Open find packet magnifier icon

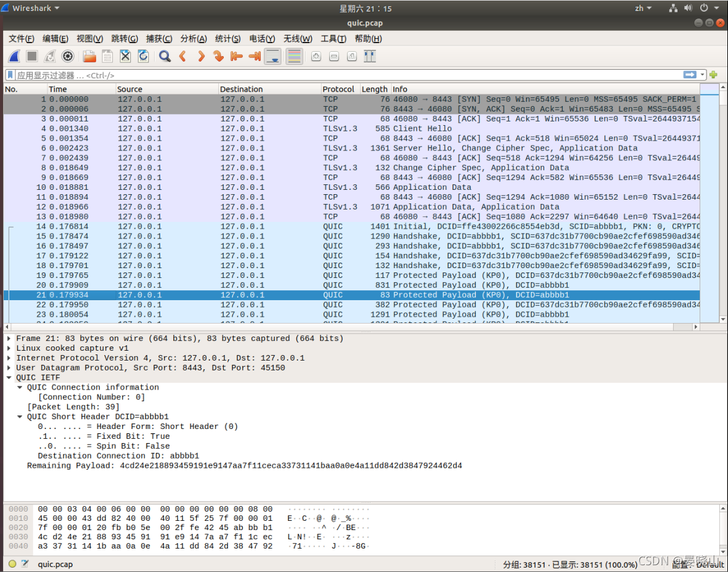pyautogui.click(x=165, y=57)
